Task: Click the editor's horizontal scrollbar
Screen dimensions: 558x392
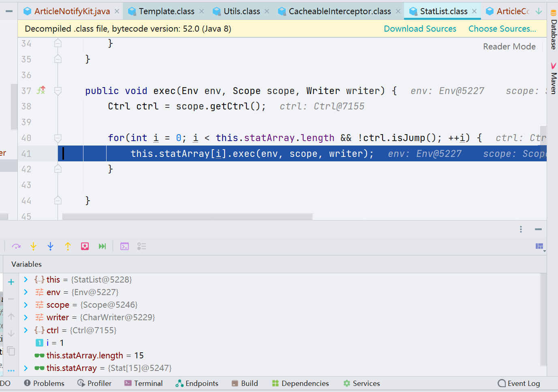Action: pos(187,217)
